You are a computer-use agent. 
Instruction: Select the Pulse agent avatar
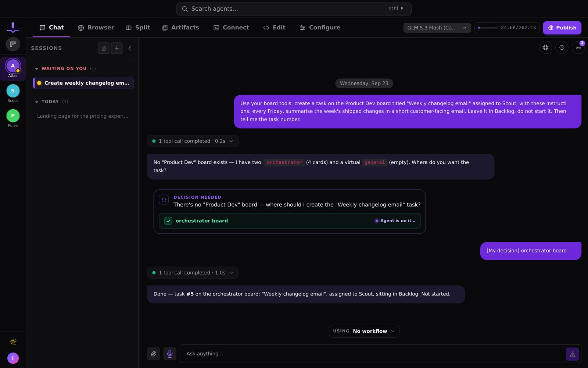[13, 116]
